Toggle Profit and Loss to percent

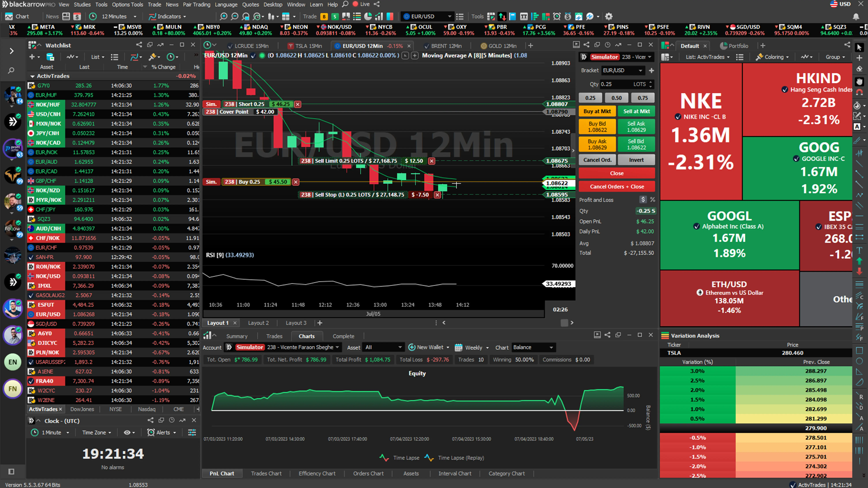tap(653, 200)
